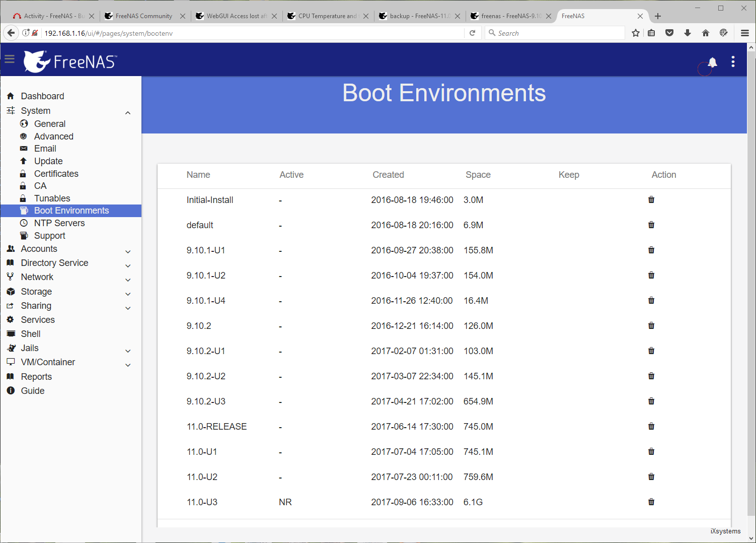Screen dimensions: 756x543
Task: Delete boot environment 9.10.2-U3
Action: [651, 401]
